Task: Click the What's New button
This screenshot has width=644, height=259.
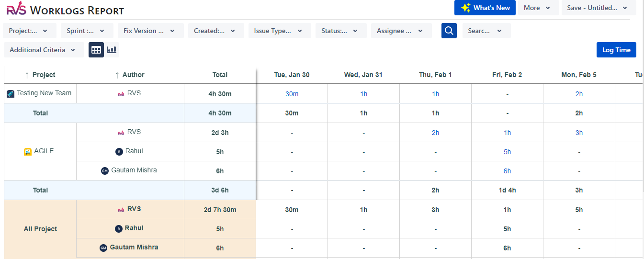Action: tap(485, 8)
